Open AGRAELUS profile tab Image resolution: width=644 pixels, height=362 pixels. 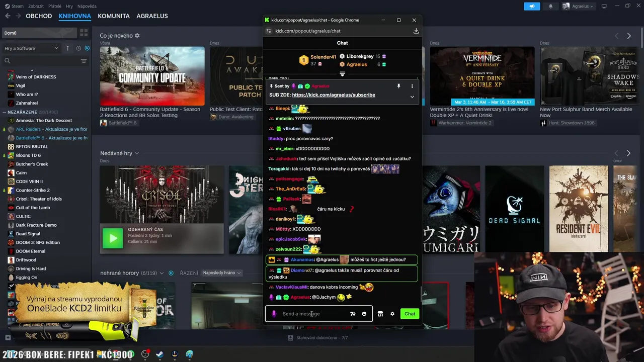coord(152,16)
